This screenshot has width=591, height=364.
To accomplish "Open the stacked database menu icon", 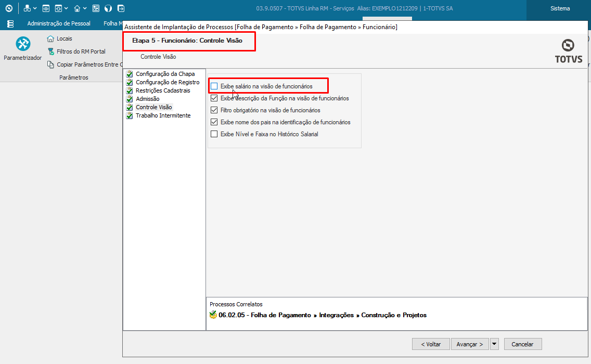I will [10, 24].
